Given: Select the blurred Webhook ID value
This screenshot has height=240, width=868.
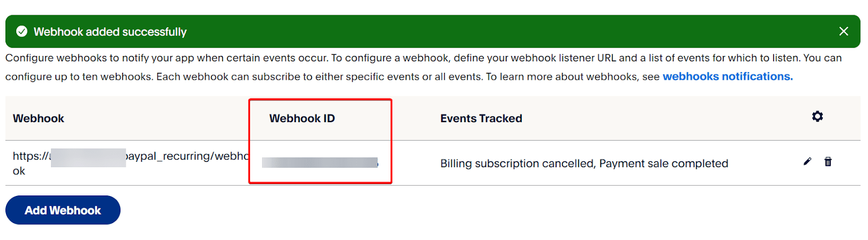Looking at the screenshot, I should (320, 162).
